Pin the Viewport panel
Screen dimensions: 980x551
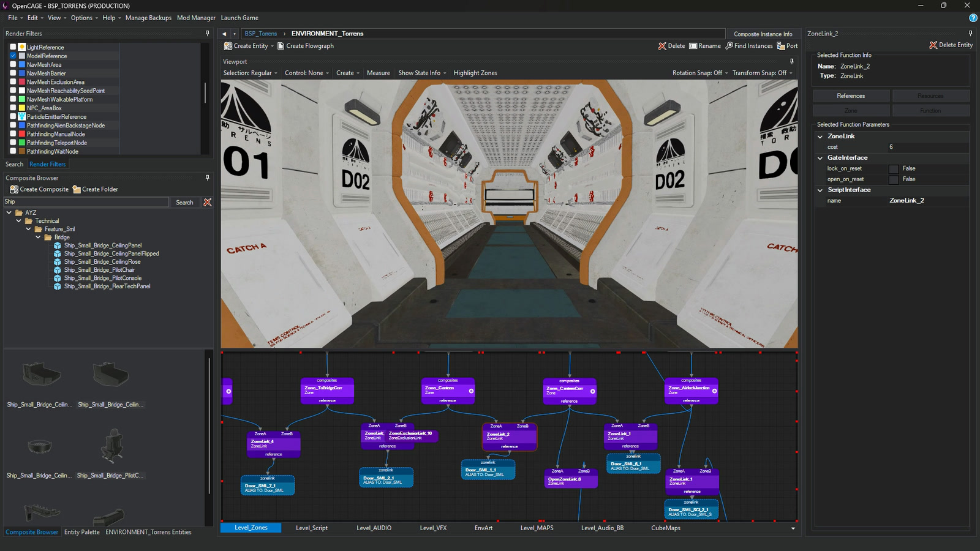point(791,61)
